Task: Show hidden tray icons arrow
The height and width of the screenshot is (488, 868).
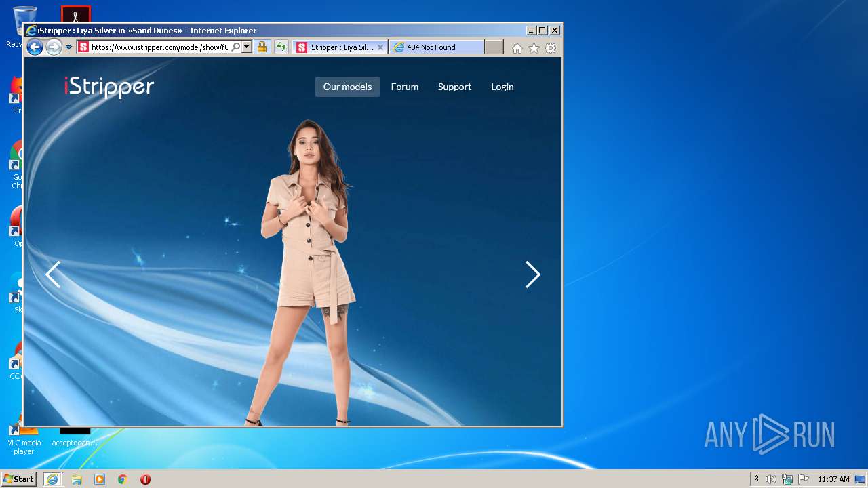Action: point(757,479)
